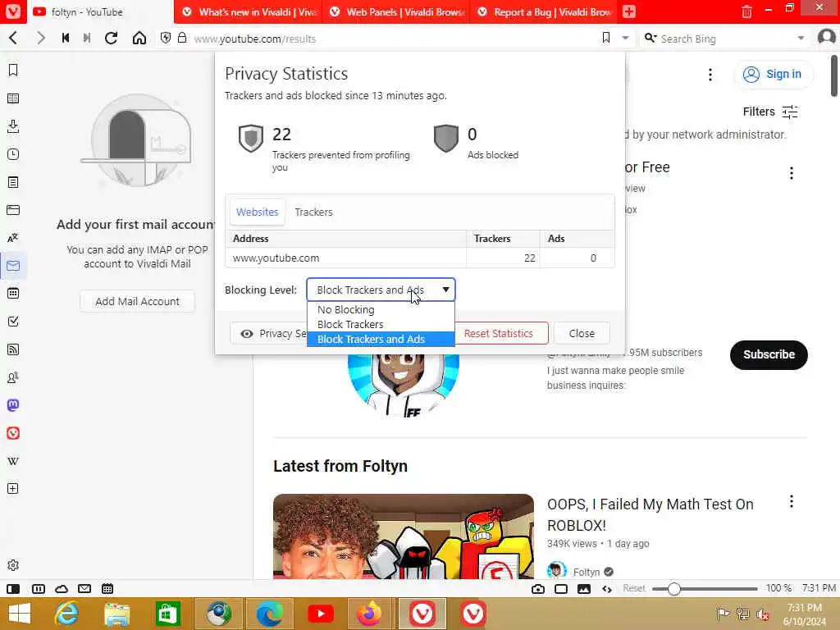The height and width of the screenshot is (630, 840).
Task: Switch to the Report a Bug tab
Action: [544, 11]
